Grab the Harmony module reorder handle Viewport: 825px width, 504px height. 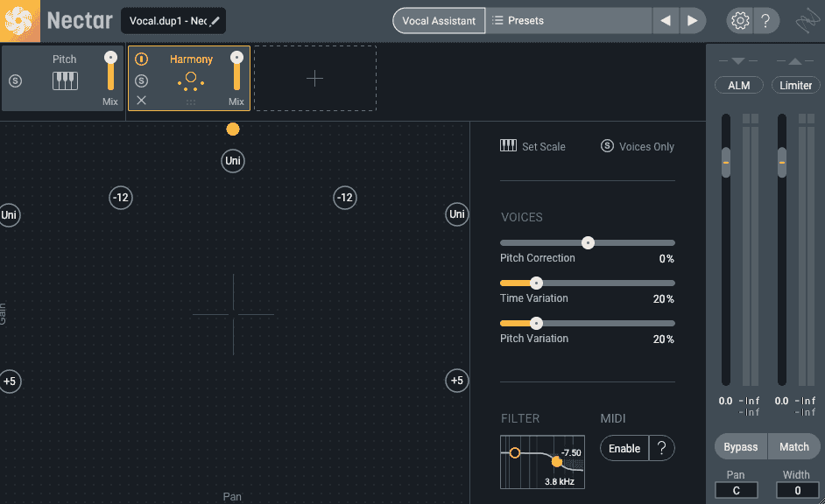(x=191, y=102)
